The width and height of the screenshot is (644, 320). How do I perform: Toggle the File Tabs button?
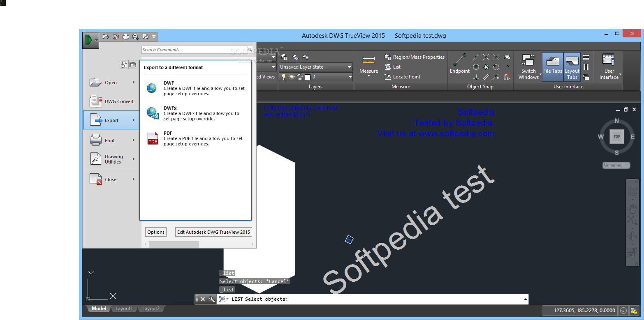pos(553,67)
